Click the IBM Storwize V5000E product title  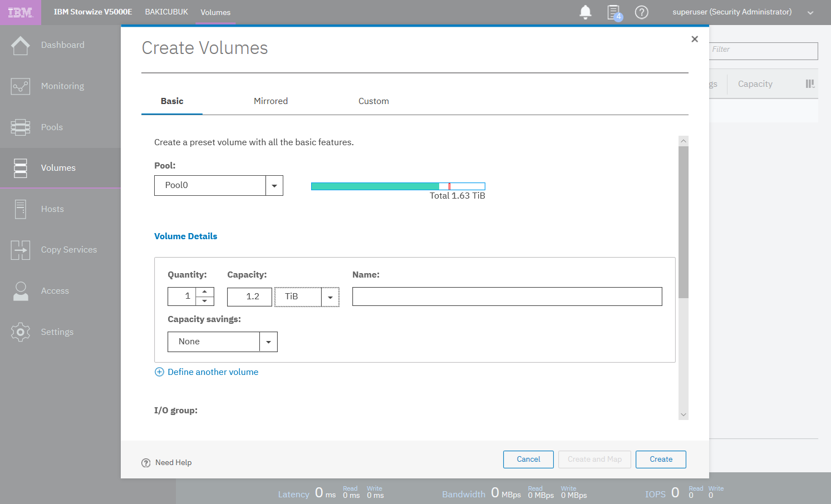(93, 12)
